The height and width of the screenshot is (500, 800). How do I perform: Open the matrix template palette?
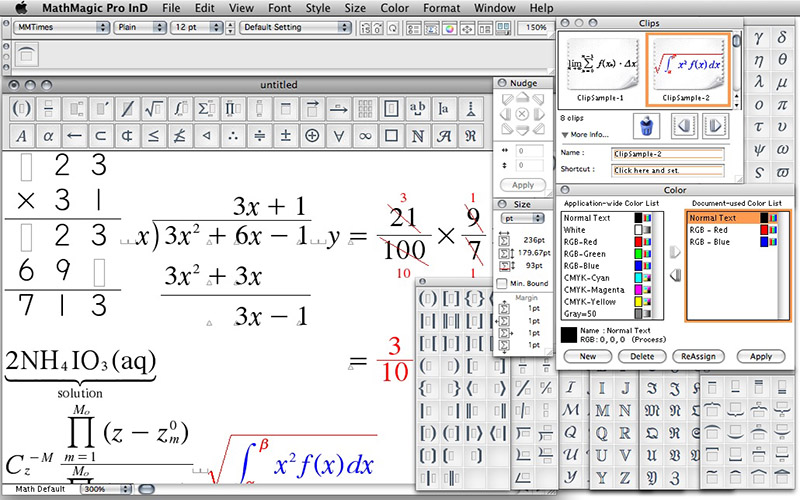tap(365, 108)
